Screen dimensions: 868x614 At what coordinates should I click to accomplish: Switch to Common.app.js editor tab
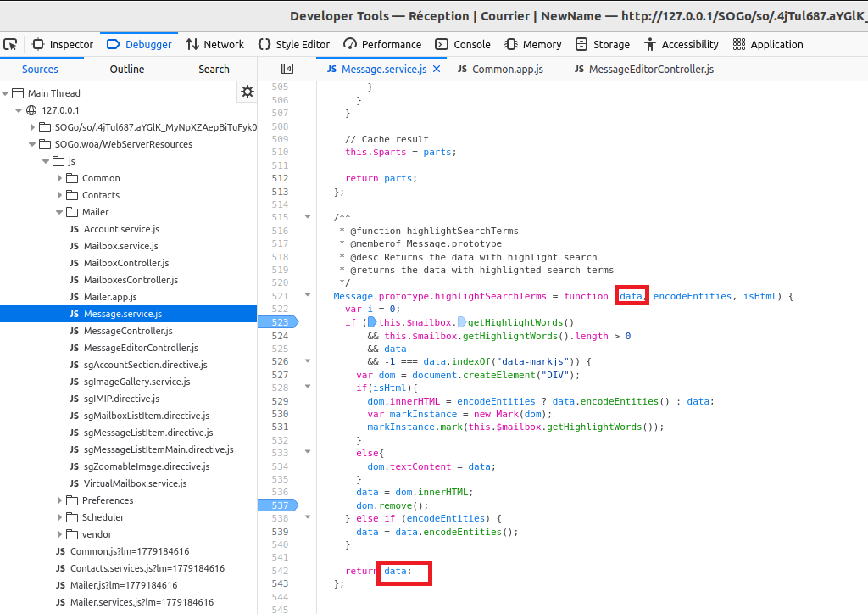pos(500,70)
